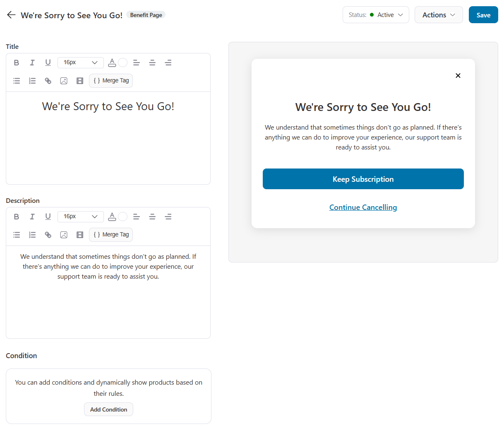Insert bulleted list in Description editor
The image size is (504, 431).
(17, 235)
